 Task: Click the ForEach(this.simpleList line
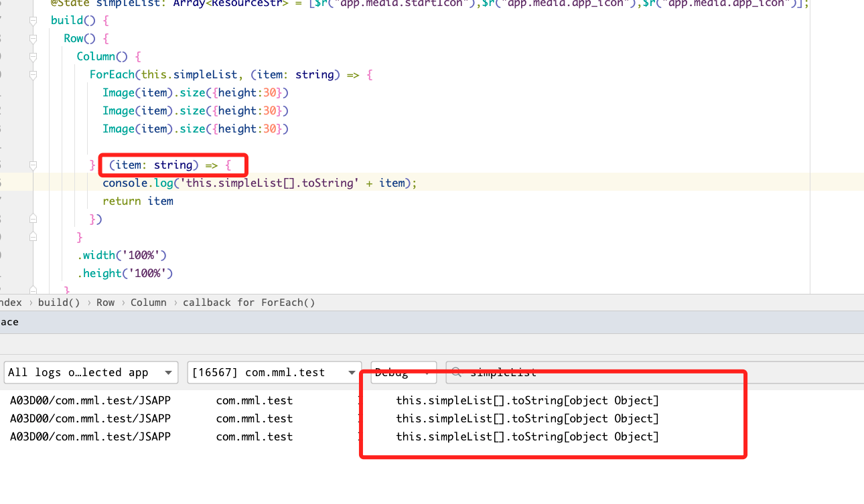click(x=231, y=74)
